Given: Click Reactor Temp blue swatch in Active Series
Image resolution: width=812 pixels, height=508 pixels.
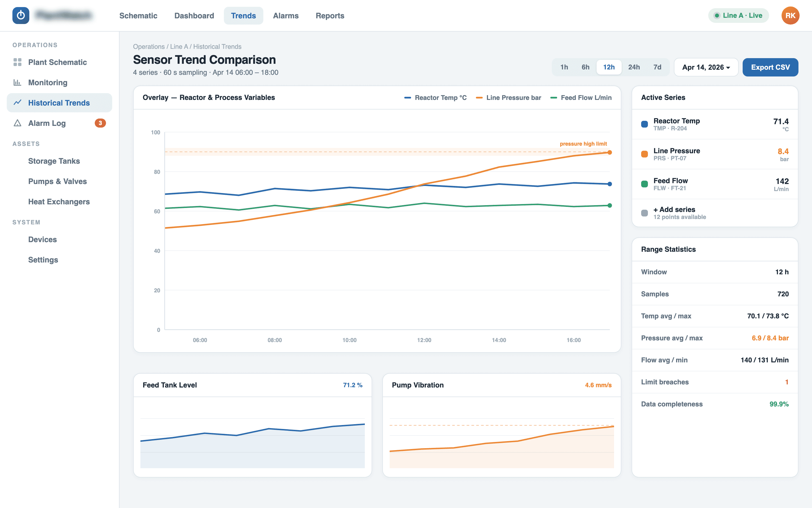Looking at the screenshot, I should click(x=644, y=124).
